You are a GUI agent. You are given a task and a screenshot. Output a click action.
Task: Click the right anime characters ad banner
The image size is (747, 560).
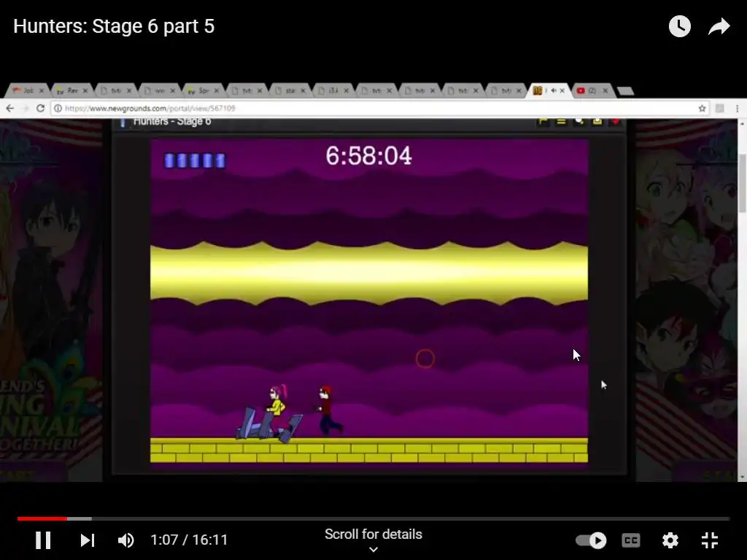coord(686,300)
